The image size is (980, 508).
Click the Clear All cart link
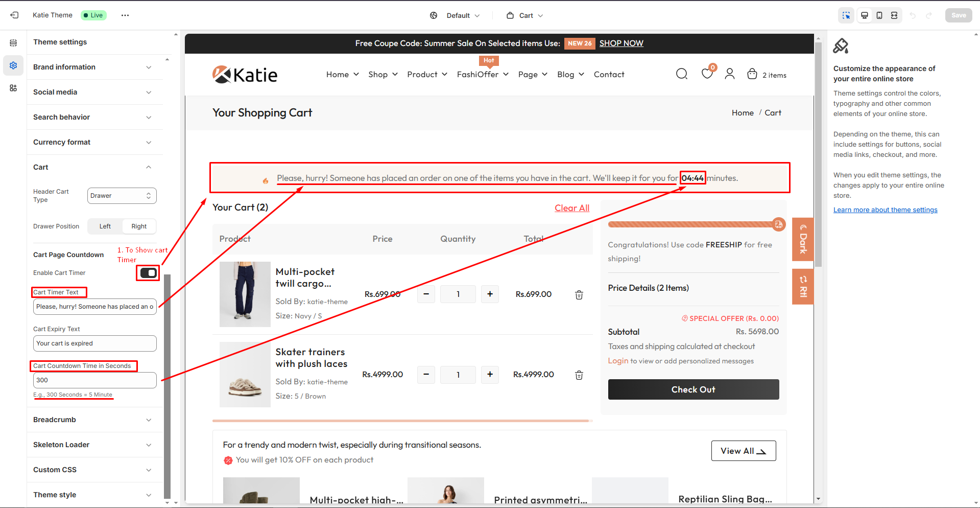(571, 208)
